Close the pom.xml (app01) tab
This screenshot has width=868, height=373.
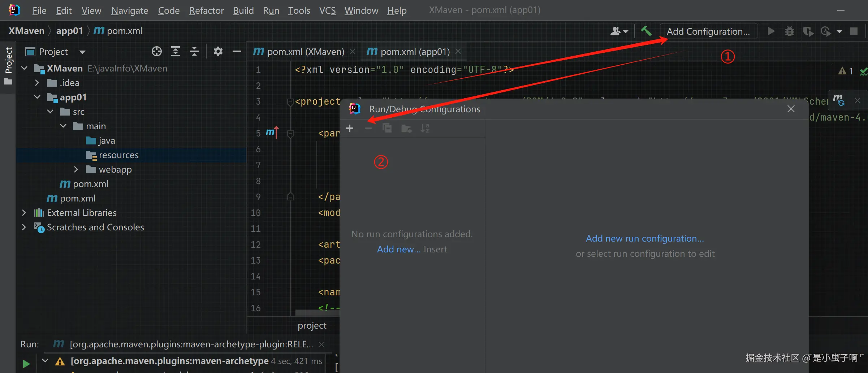click(x=458, y=52)
